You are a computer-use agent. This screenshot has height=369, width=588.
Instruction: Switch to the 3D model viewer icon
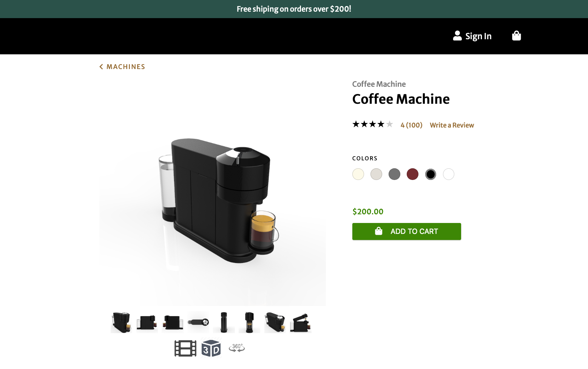pos(211,348)
